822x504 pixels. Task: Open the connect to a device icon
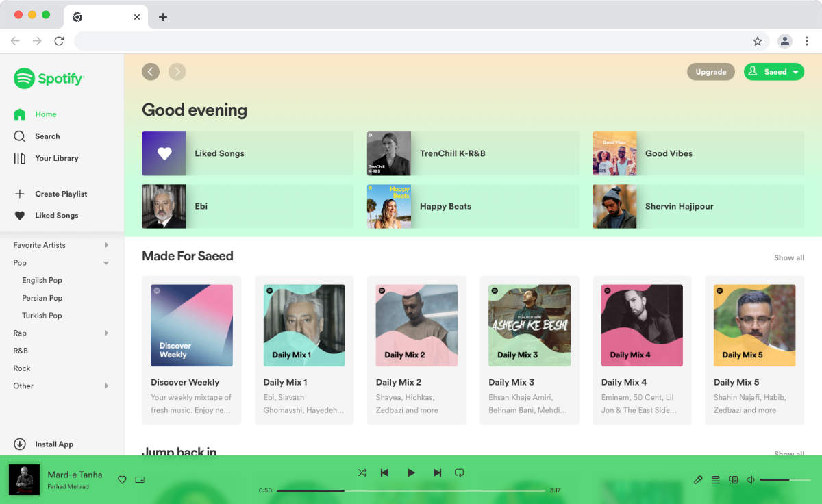(x=733, y=480)
